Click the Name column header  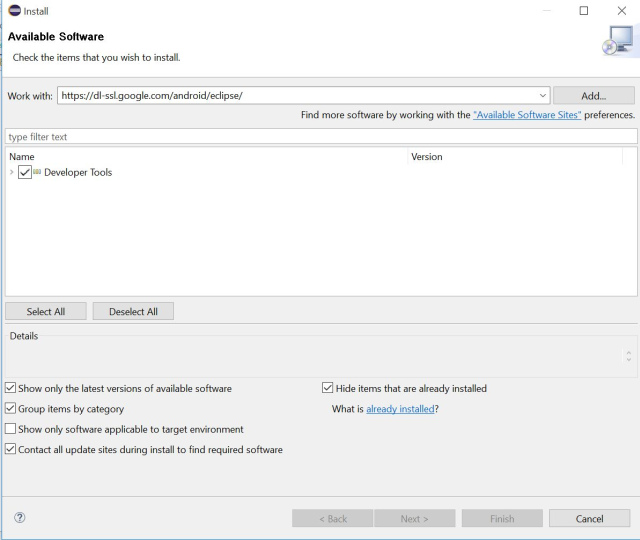pyautogui.click(x=22, y=157)
